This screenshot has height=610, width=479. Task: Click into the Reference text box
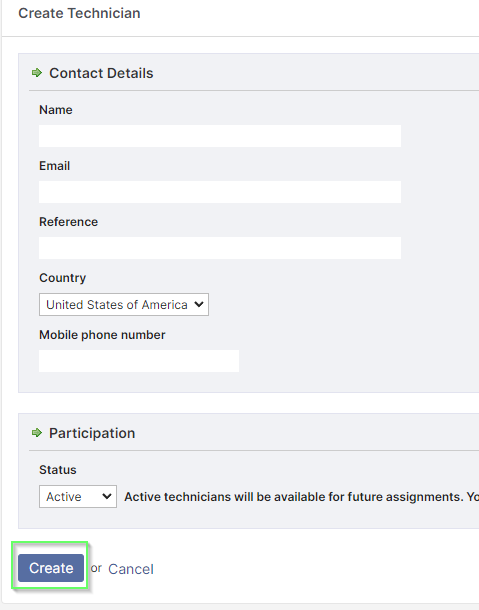point(220,248)
